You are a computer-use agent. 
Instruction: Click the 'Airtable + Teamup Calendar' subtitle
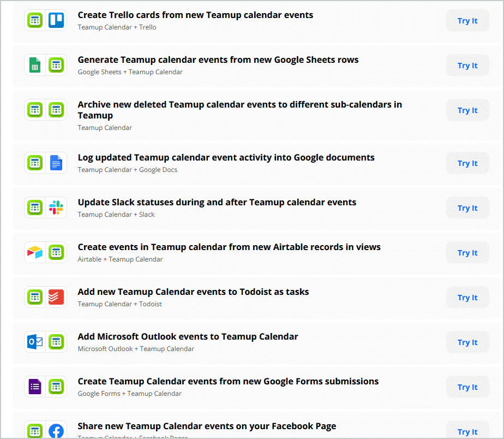[x=120, y=259]
